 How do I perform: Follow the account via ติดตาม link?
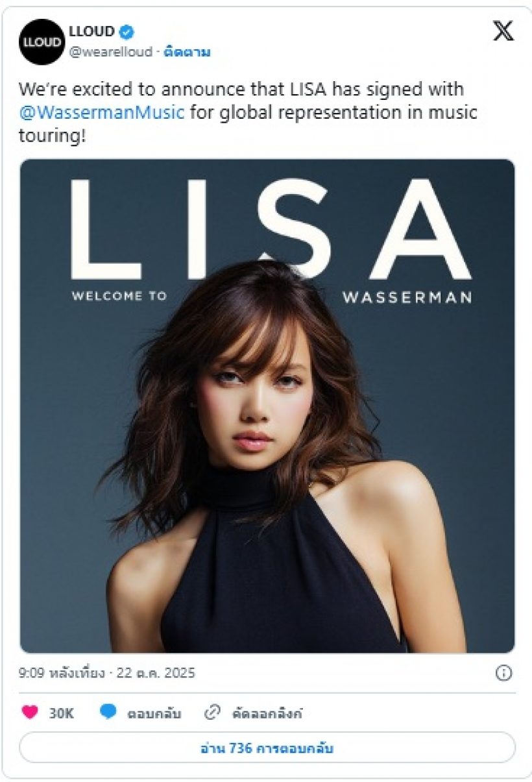pyautogui.click(x=187, y=53)
